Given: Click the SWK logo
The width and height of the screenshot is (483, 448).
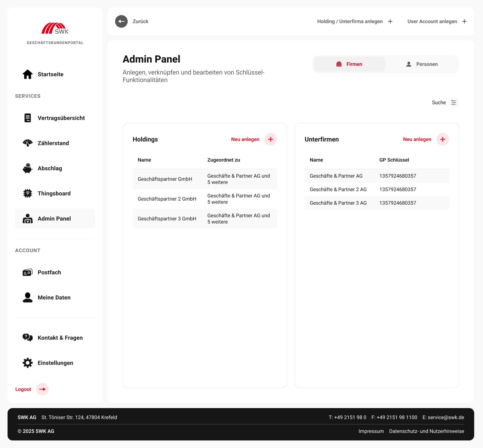Looking at the screenshot, I should point(55,28).
